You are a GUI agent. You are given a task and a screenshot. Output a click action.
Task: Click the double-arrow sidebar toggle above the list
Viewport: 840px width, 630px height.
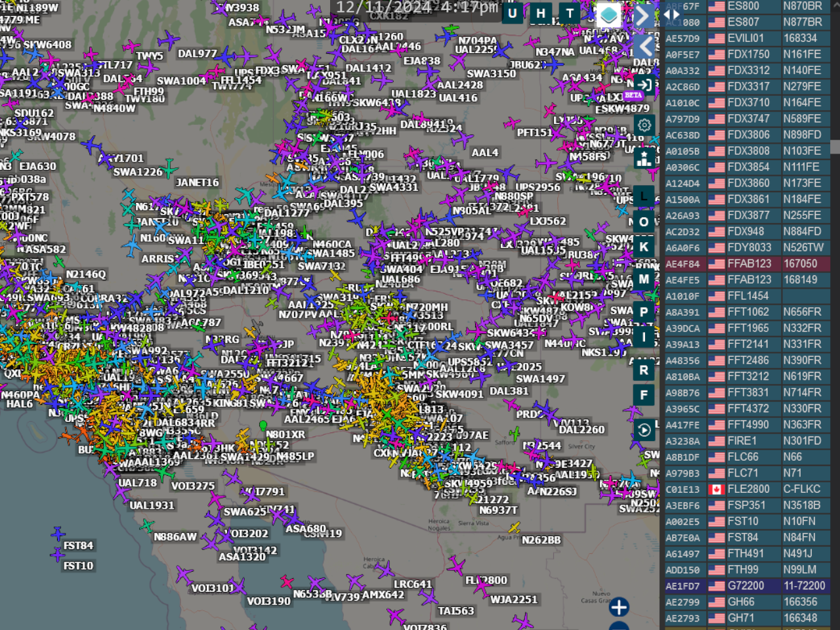click(x=671, y=14)
